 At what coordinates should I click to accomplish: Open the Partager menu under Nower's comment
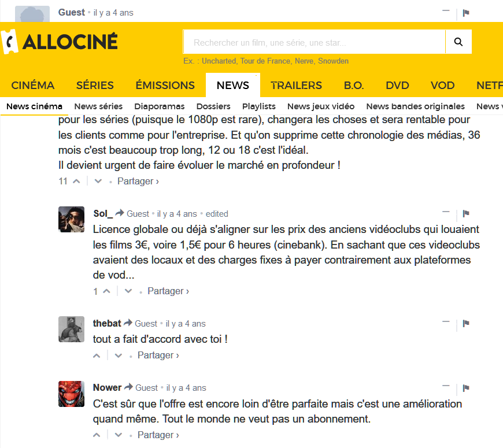pyautogui.click(x=158, y=435)
